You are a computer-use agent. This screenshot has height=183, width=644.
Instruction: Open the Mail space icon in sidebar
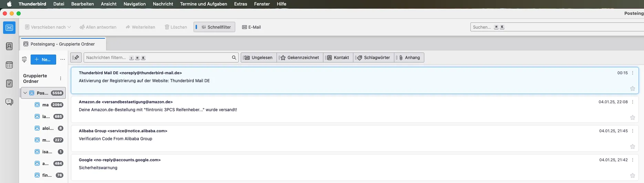point(9,28)
